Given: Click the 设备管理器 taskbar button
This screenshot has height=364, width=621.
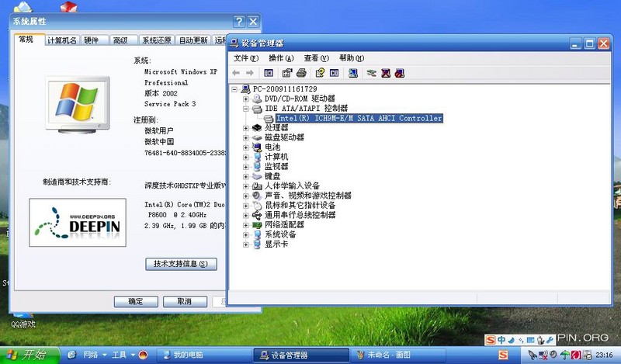Looking at the screenshot, I should click(301, 355).
